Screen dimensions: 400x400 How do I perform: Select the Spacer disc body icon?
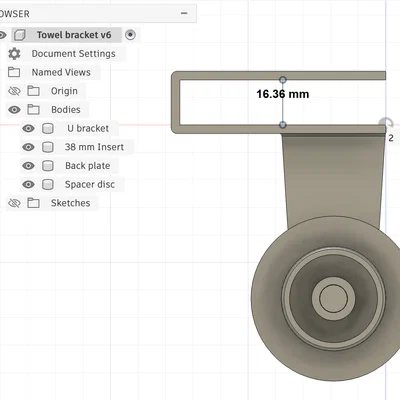(x=48, y=184)
